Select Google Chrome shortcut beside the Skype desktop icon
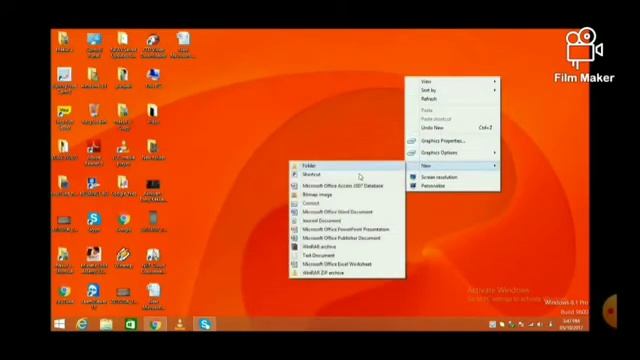The height and width of the screenshot is (360, 640). pos(124,222)
